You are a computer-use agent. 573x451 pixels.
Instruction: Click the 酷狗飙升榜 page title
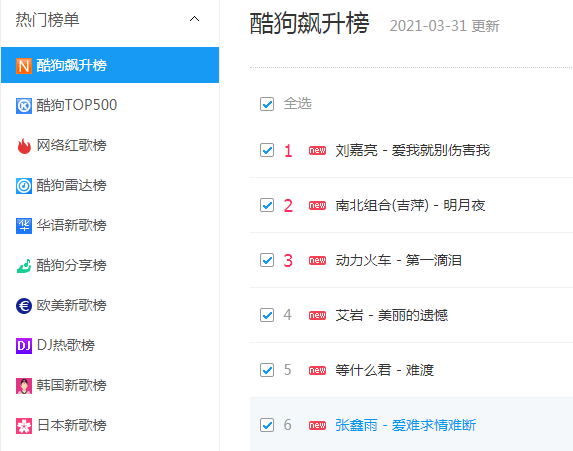click(x=309, y=24)
